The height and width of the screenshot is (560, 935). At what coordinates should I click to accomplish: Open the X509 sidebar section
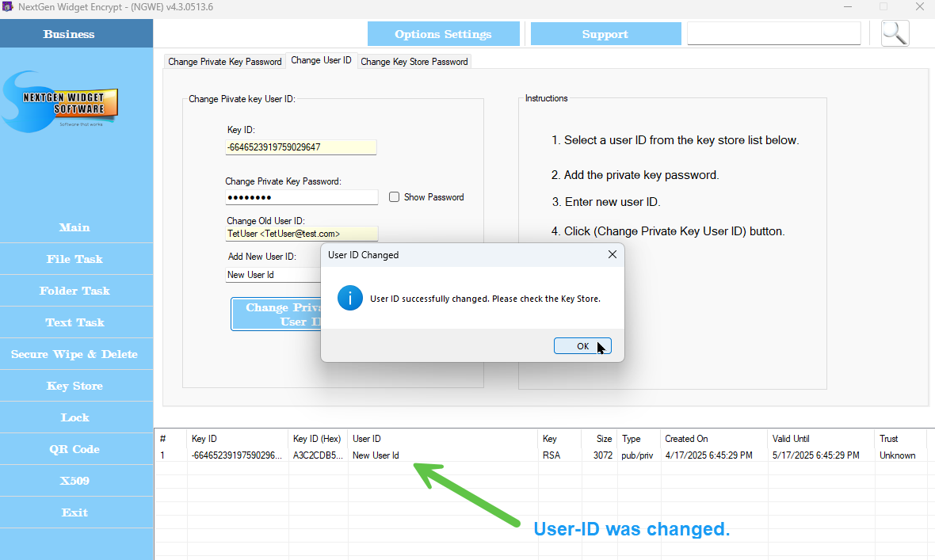(75, 481)
